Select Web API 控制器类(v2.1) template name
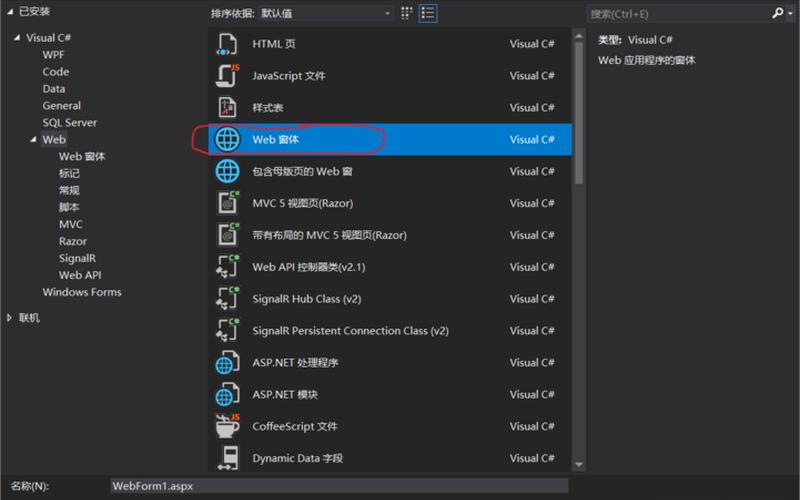Screen dimensions: 800x500 [309, 267]
